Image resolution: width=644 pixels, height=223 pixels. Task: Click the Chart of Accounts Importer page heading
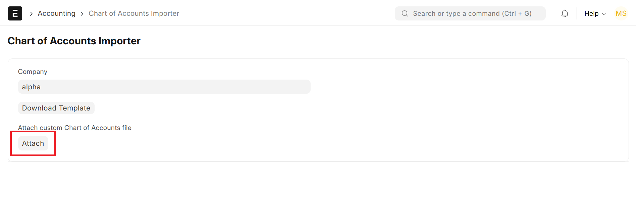[x=74, y=41]
